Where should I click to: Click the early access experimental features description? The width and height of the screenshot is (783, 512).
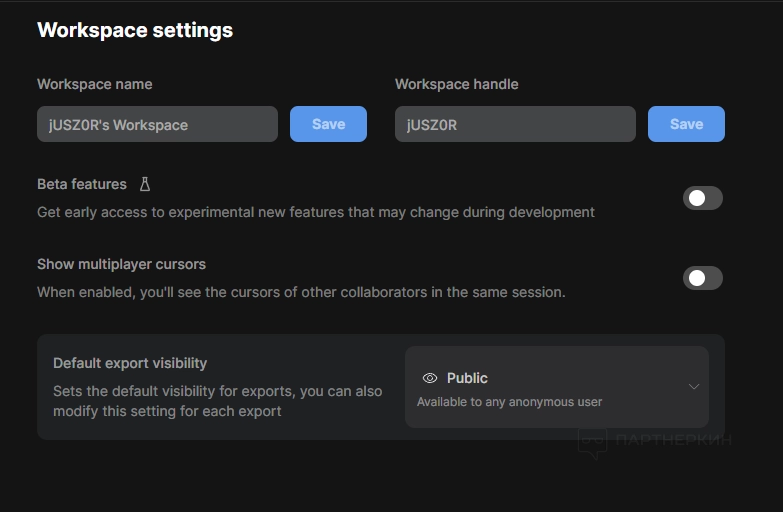pyautogui.click(x=316, y=212)
